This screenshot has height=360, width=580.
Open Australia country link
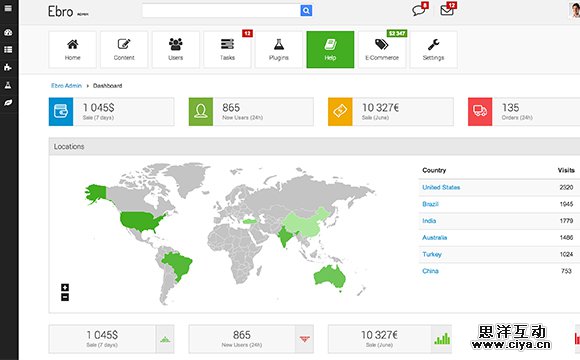click(x=435, y=238)
